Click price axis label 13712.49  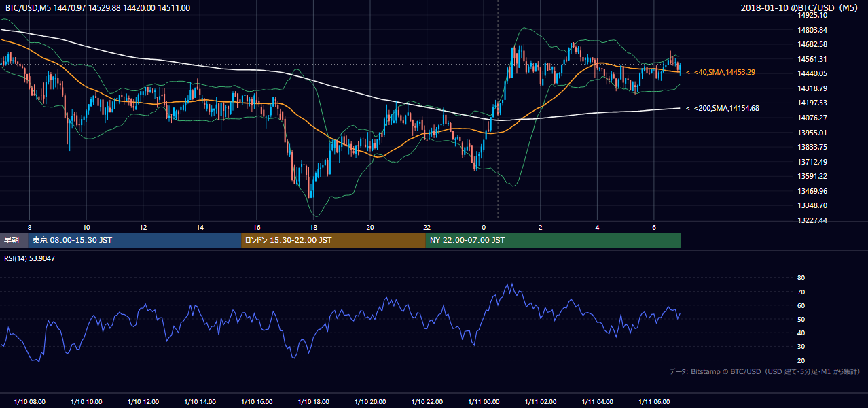813,162
